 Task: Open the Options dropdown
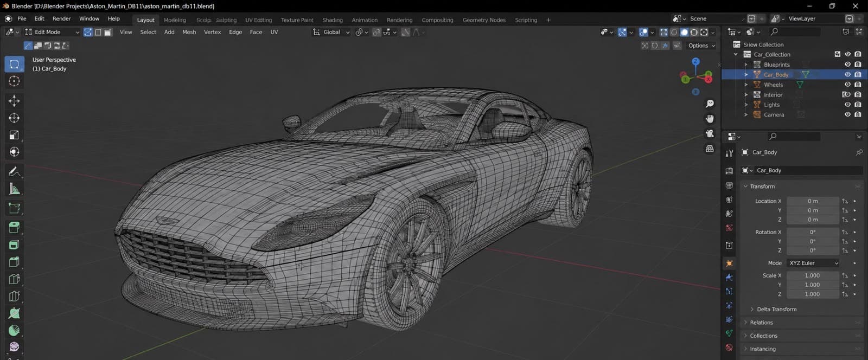coord(701,46)
